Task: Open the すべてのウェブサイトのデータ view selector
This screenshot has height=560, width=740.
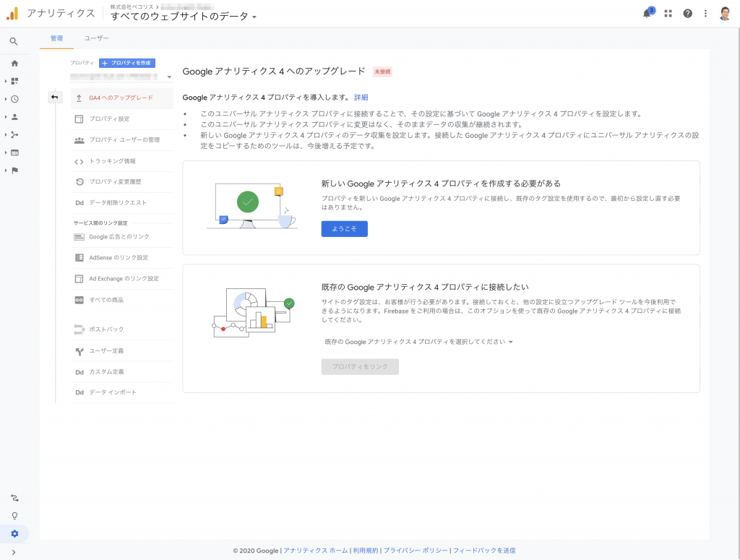Action: (x=184, y=17)
